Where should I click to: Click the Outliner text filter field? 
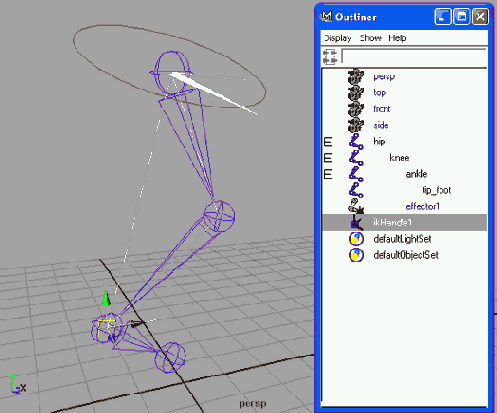(x=414, y=56)
